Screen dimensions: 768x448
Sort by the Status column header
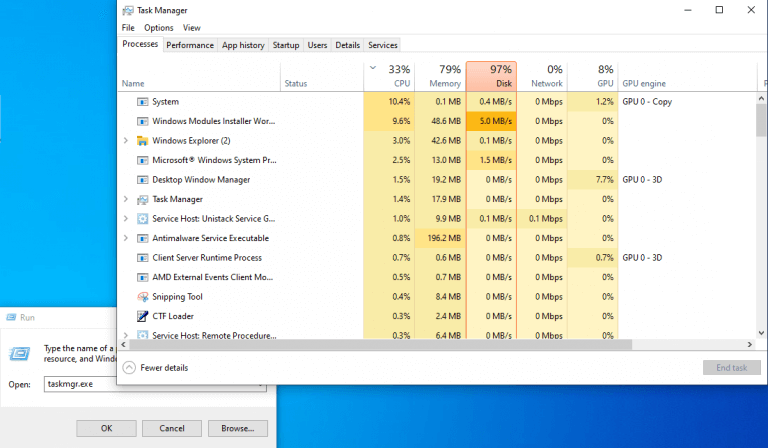click(322, 76)
